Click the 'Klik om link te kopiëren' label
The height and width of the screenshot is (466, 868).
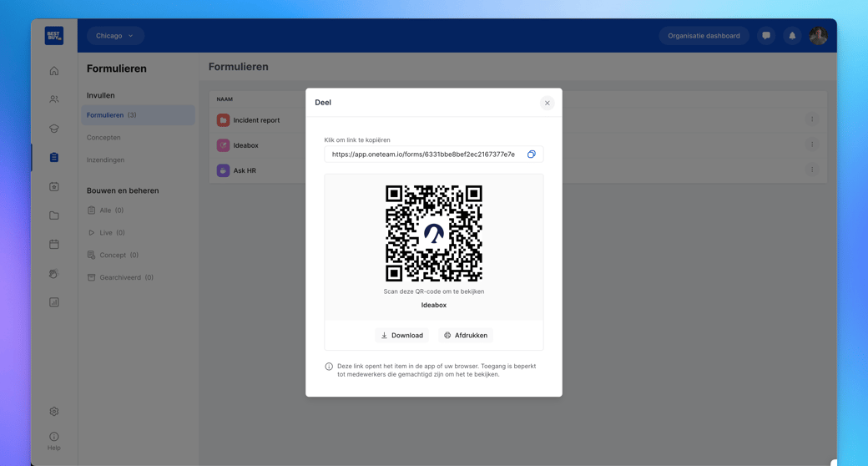click(x=357, y=140)
